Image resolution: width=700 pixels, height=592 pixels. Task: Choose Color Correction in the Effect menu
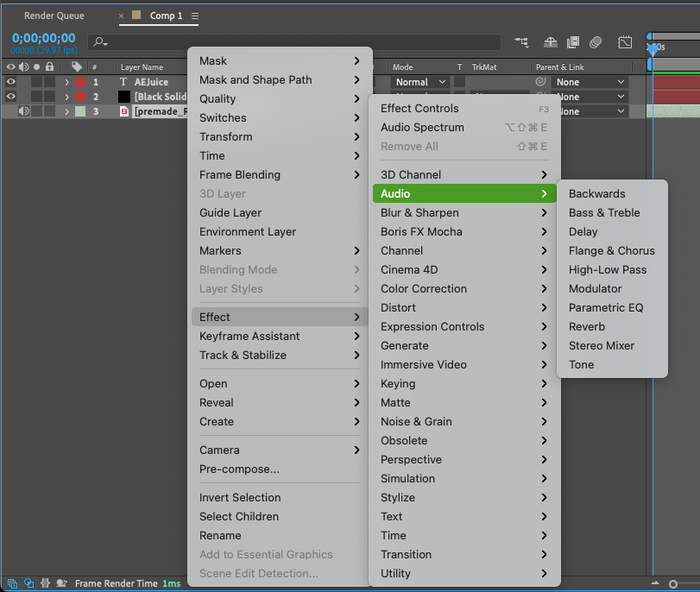(x=424, y=288)
